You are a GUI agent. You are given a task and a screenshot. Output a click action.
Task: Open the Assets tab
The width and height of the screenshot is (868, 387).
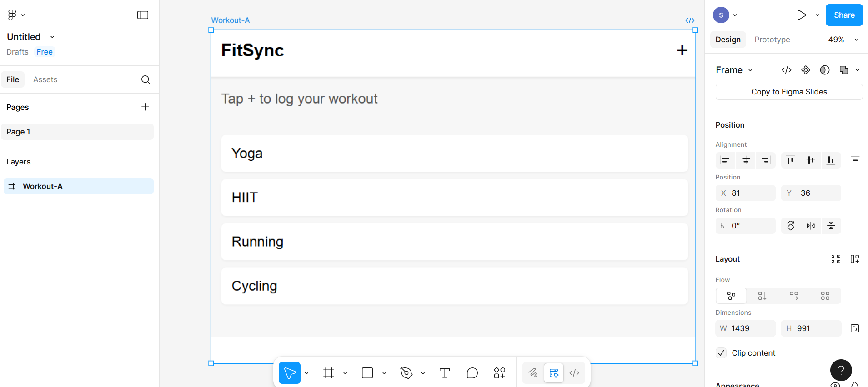pos(45,79)
